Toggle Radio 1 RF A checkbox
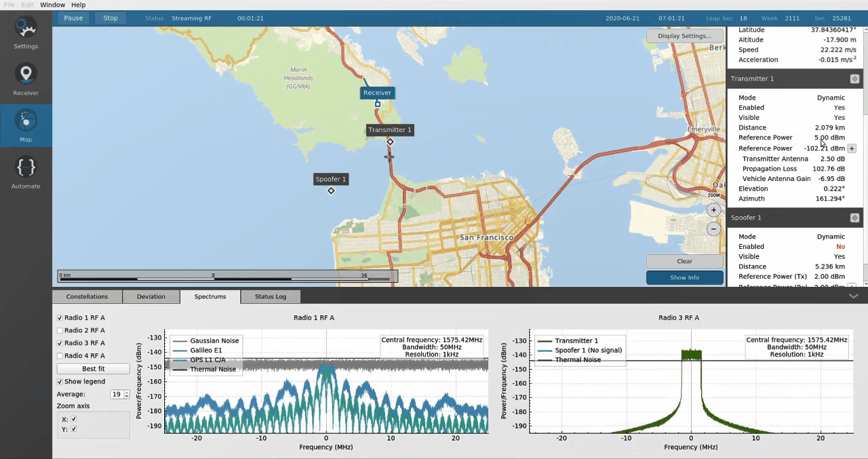The height and width of the screenshot is (459, 868). [x=60, y=317]
